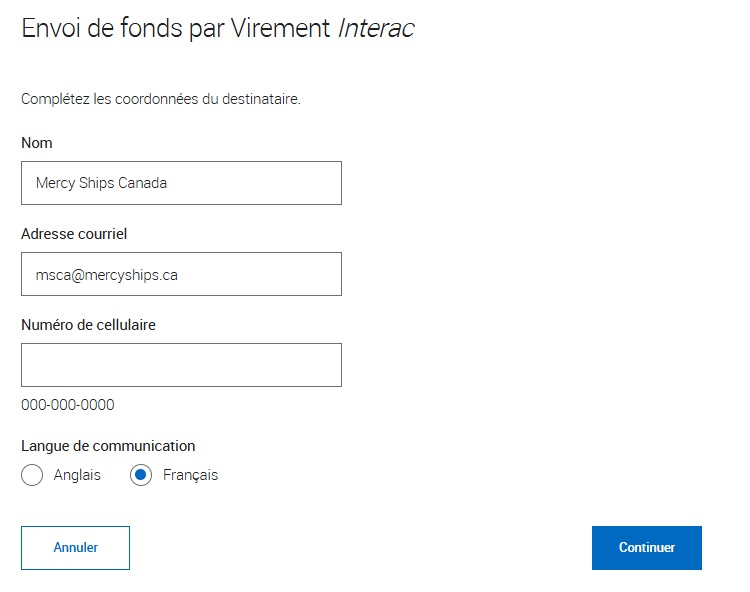The width and height of the screenshot is (750, 592).
Task: Focus the empty area of the Nom field
Action: click(254, 183)
